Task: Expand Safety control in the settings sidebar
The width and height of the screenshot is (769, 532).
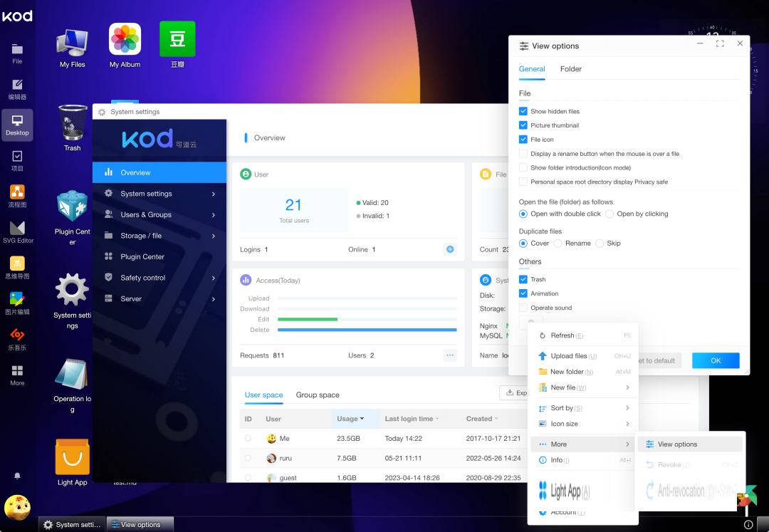Action: coord(159,278)
